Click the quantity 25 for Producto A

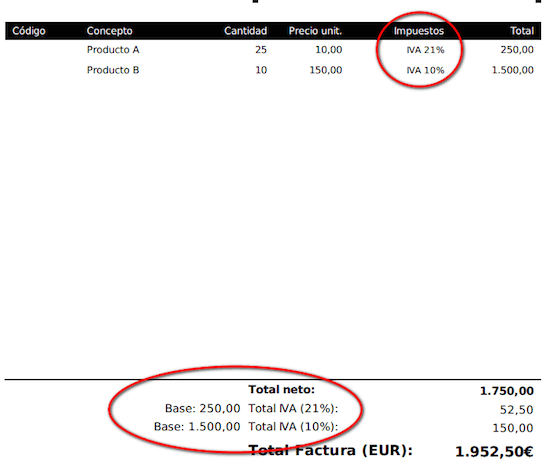click(x=261, y=50)
